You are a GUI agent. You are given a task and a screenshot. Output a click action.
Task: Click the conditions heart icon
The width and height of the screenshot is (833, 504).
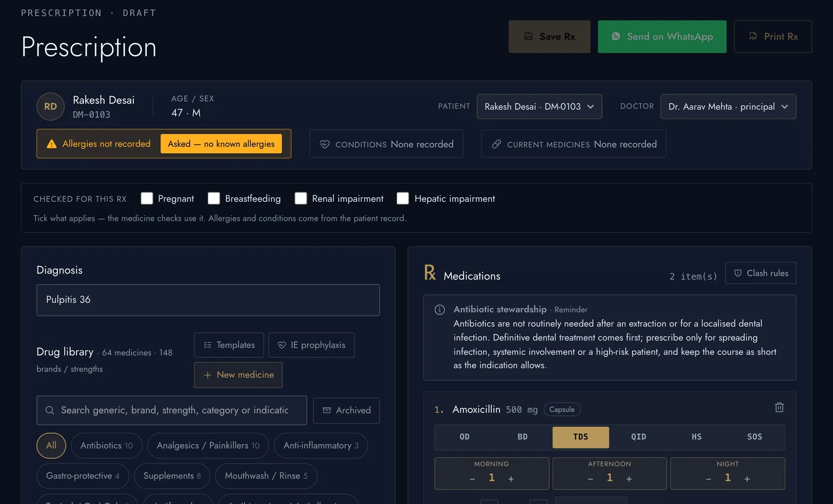pyautogui.click(x=325, y=144)
